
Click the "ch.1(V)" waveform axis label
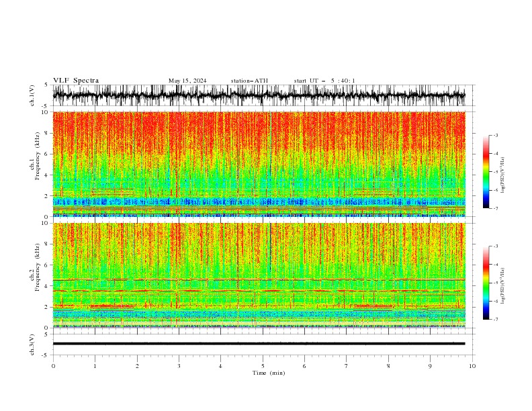[32, 95]
